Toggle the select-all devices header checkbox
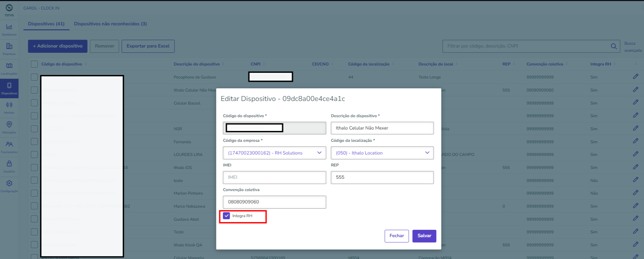644x259 pixels. [x=34, y=64]
